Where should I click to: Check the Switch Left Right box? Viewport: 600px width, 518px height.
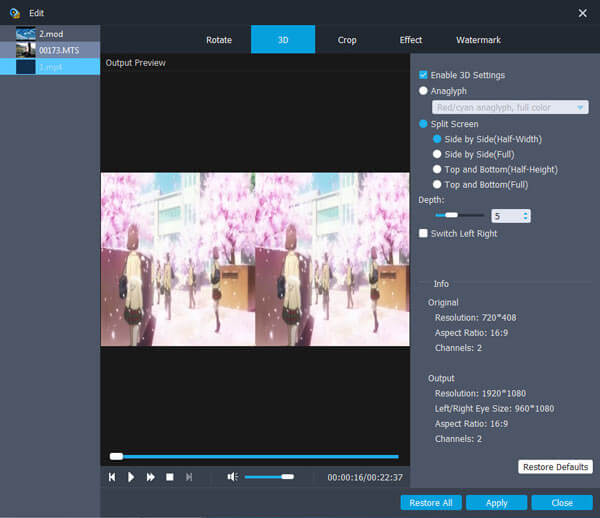tap(424, 233)
